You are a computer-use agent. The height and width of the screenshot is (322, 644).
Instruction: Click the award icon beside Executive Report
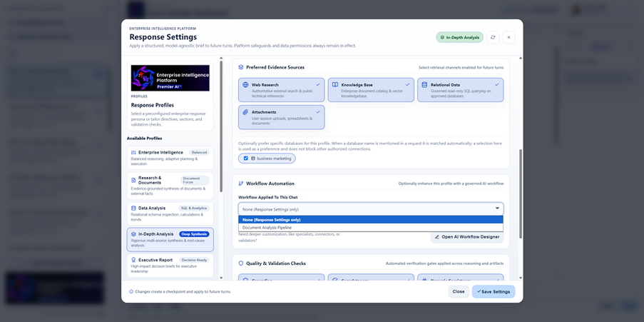[133, 260]
